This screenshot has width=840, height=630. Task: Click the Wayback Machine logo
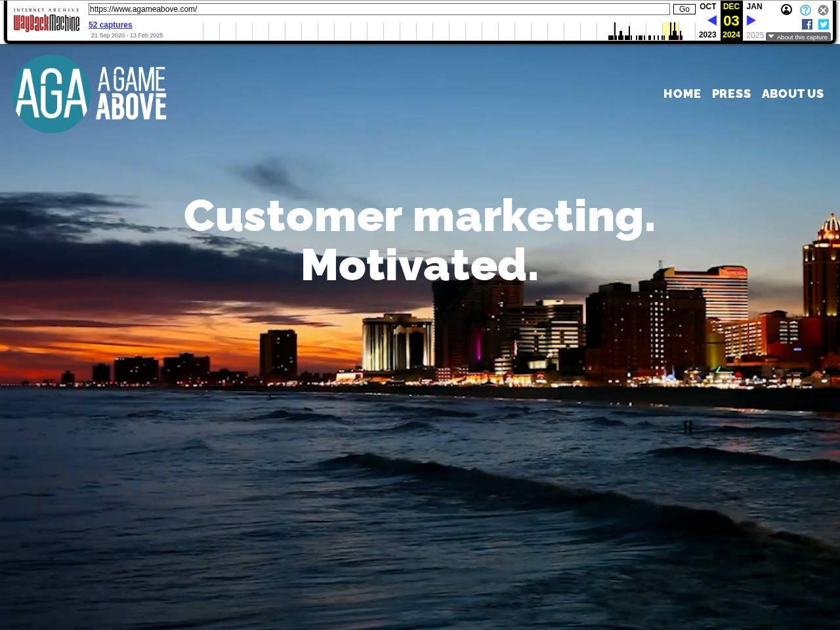coord(47,23)
